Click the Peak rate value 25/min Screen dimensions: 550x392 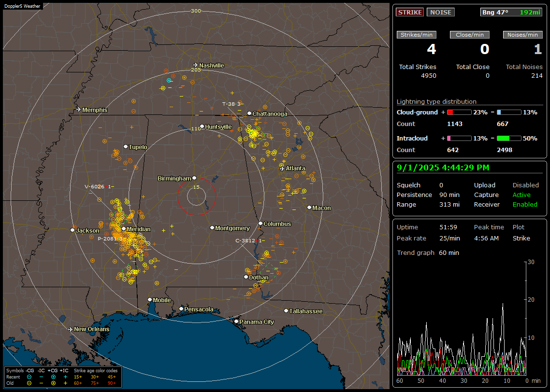pos(449,238)
